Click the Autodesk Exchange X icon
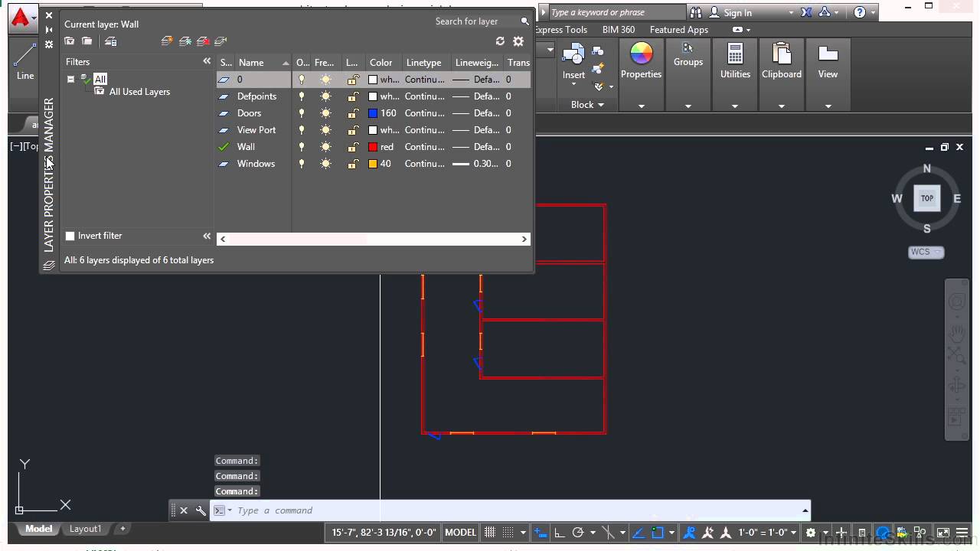 806,12
